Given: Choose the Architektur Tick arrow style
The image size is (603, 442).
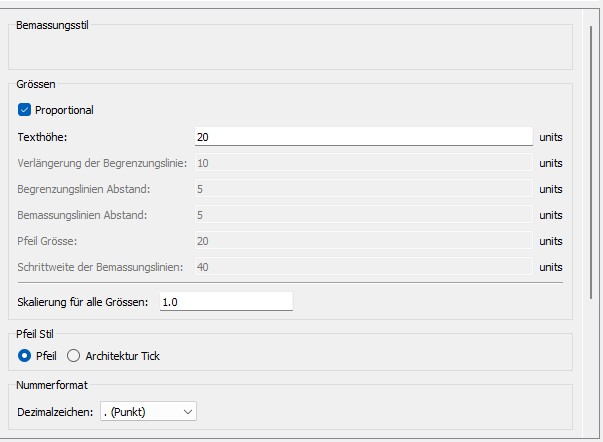Looking at the screenshot, I should click(x=73, y=356).
